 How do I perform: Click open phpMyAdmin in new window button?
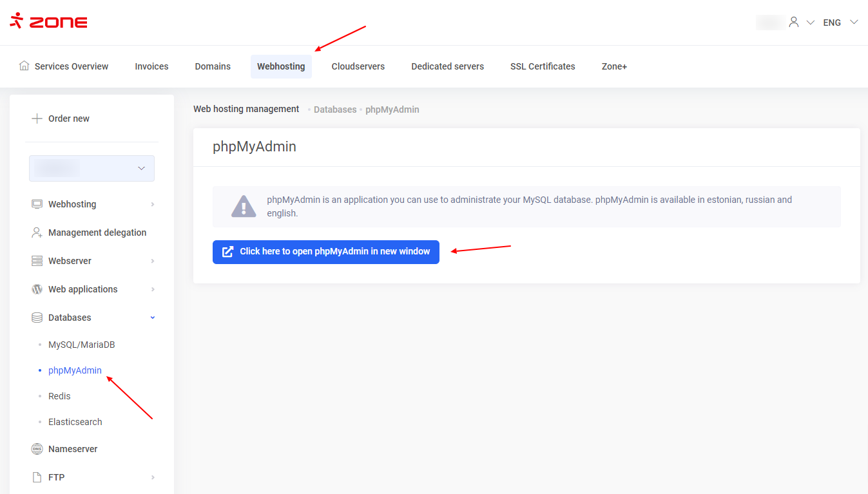tap(326, 252)
